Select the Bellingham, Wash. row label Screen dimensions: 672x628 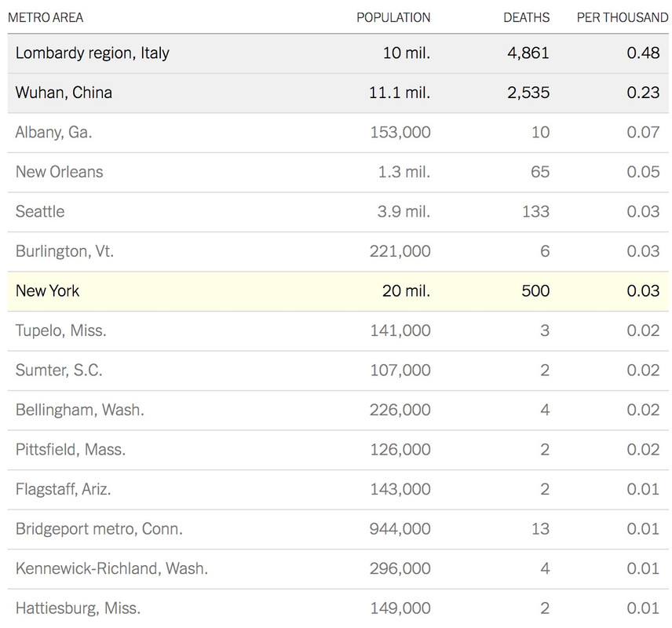pos(80,411)
